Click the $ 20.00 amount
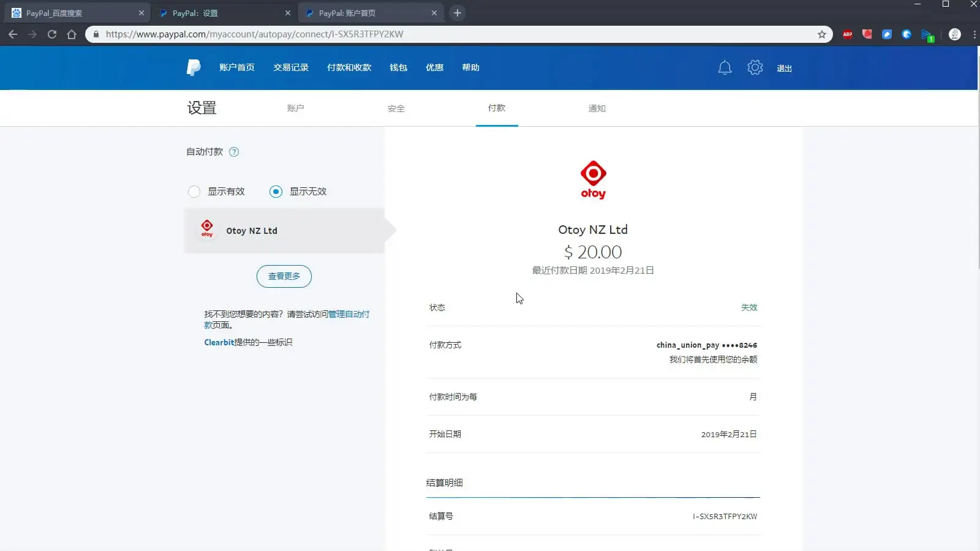The image size is (980, 551). (x=593, y=252)
